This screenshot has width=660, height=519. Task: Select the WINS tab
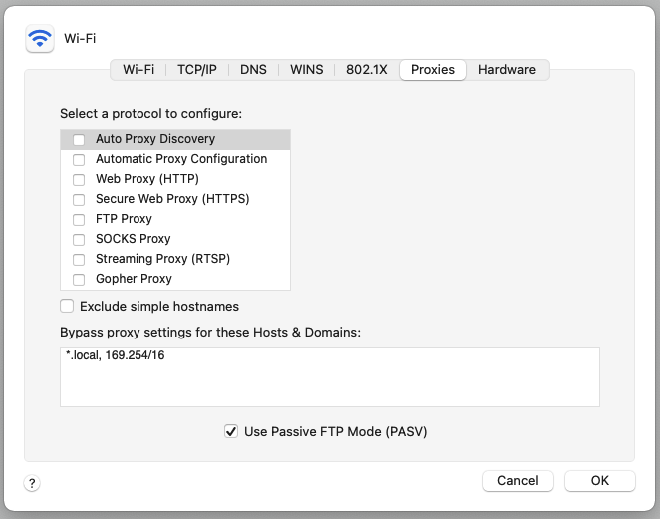307,70
